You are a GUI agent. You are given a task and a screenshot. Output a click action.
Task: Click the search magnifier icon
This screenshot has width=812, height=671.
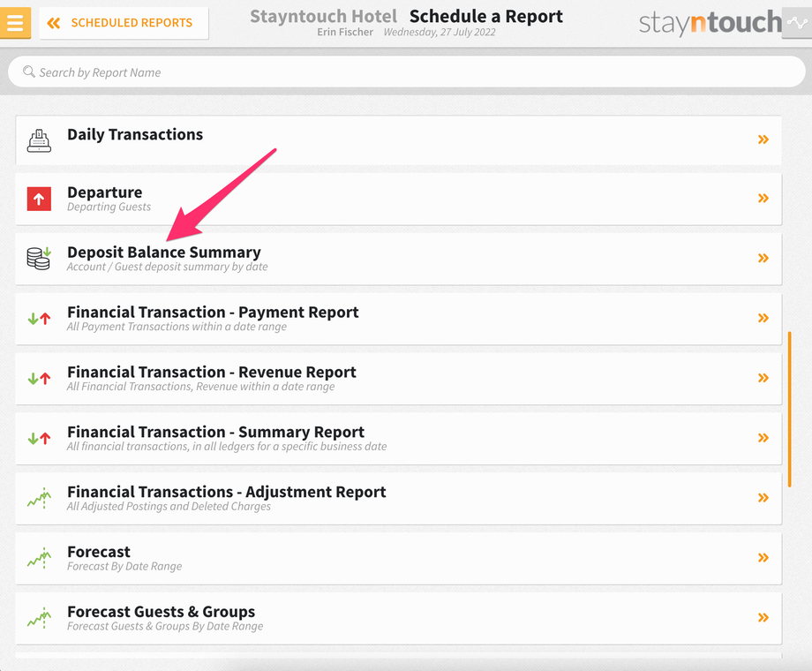29,72
